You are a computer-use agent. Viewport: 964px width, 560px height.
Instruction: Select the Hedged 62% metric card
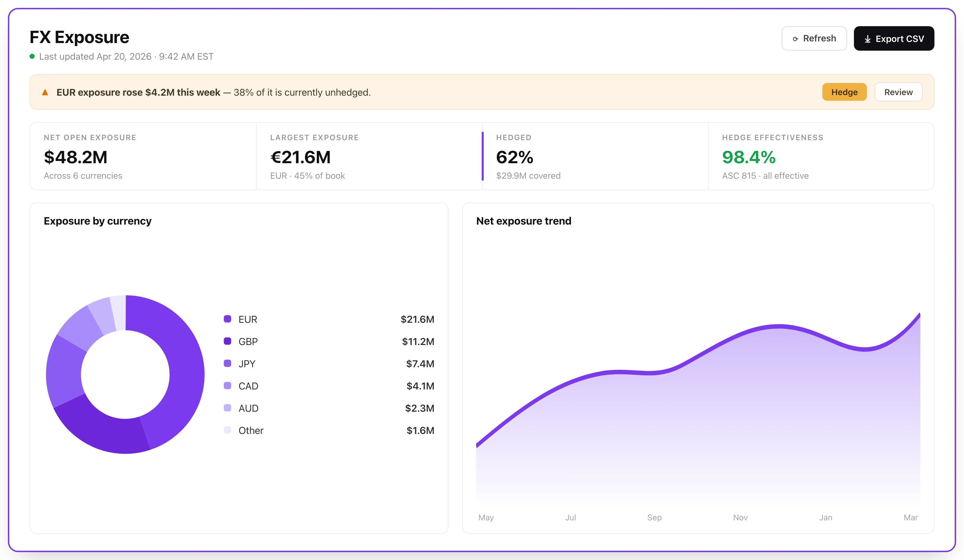(595, 156)
